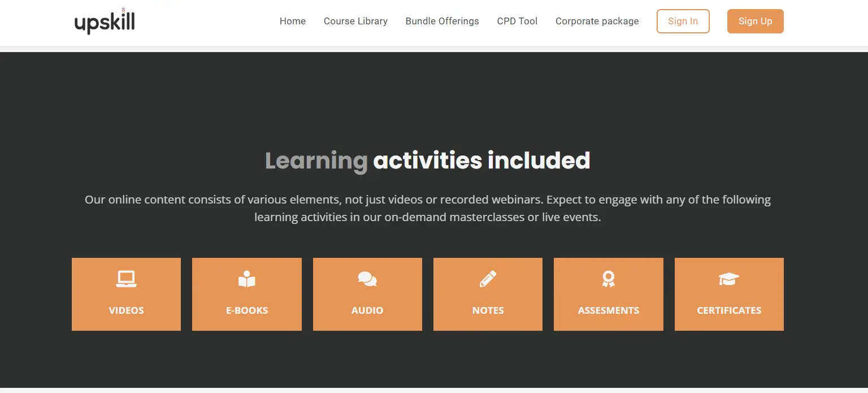Choose the NOTES tile label
Screen dimensions: 868x393
(x=488, y=310)
